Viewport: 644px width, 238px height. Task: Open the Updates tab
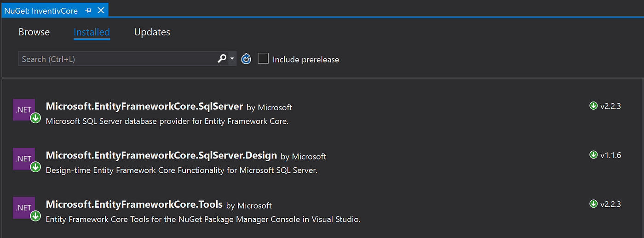point(152,32)
